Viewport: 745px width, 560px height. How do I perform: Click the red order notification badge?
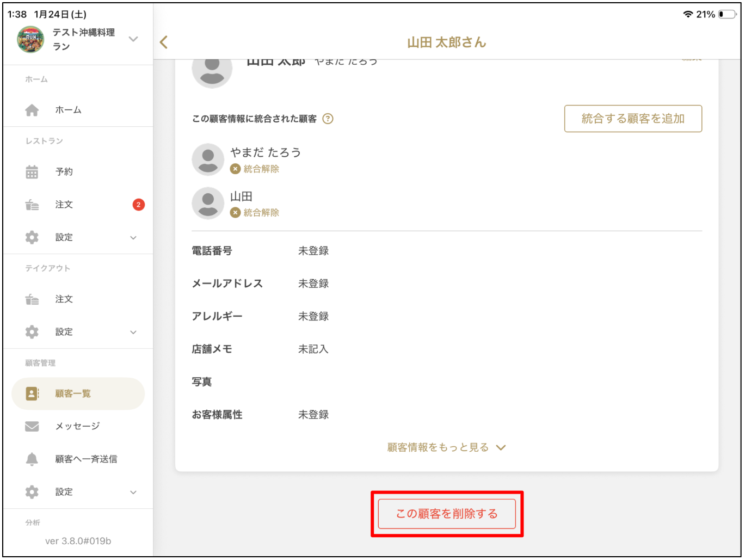pyautogui.click(x=139, y=205)
